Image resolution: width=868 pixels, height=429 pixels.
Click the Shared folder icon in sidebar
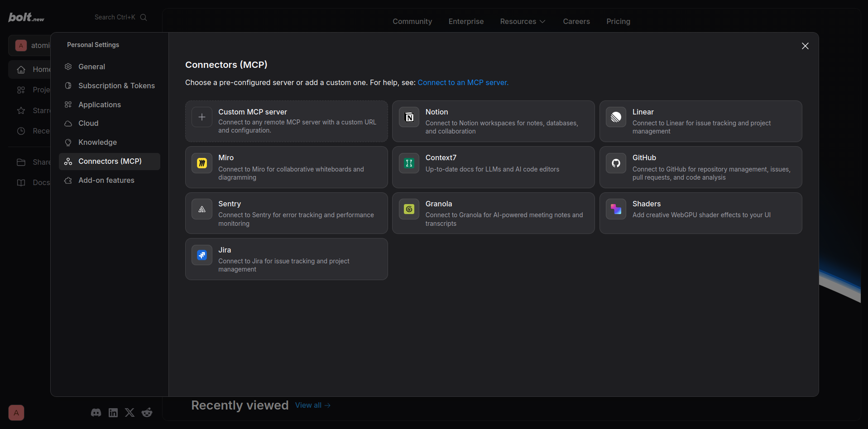21,162
